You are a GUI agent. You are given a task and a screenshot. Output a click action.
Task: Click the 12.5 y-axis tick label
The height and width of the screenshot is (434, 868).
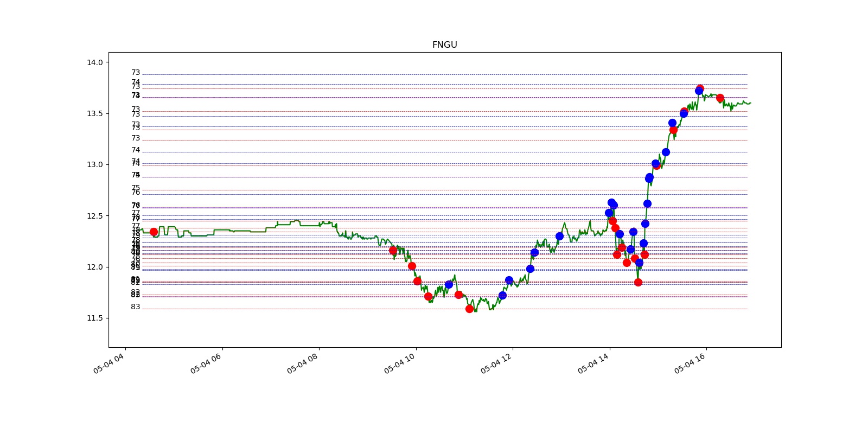coord(94,216)
